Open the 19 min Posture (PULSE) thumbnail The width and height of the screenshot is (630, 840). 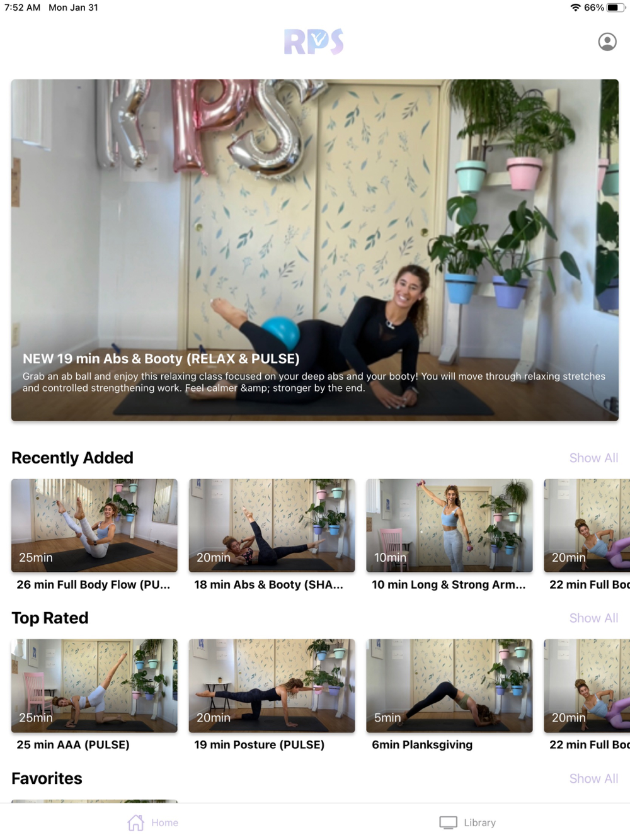point(272,686)
